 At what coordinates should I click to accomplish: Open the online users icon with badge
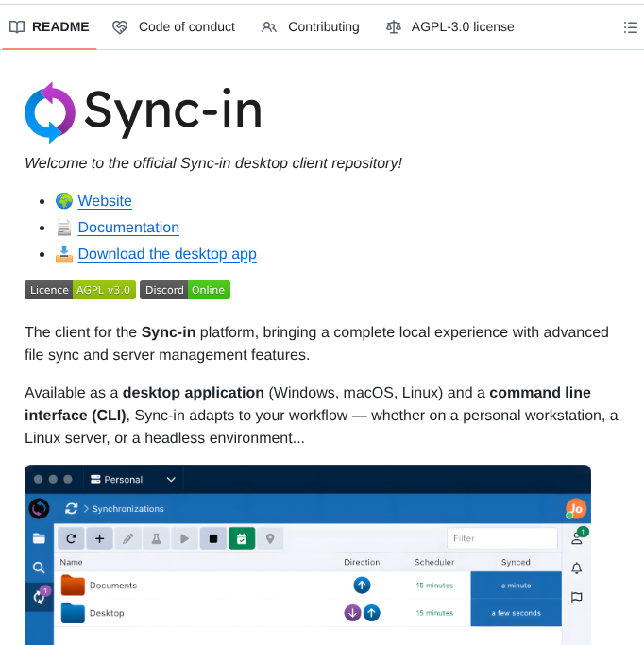[577, 536]
